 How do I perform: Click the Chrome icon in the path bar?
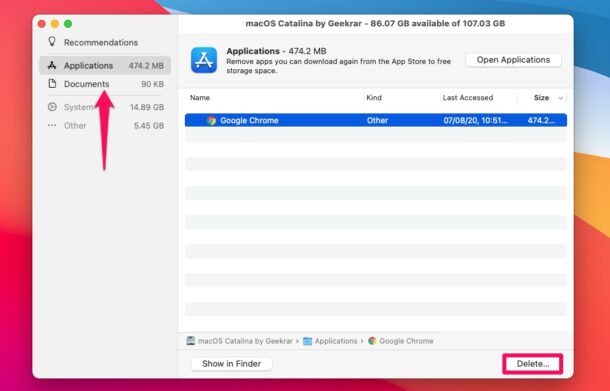372,341
